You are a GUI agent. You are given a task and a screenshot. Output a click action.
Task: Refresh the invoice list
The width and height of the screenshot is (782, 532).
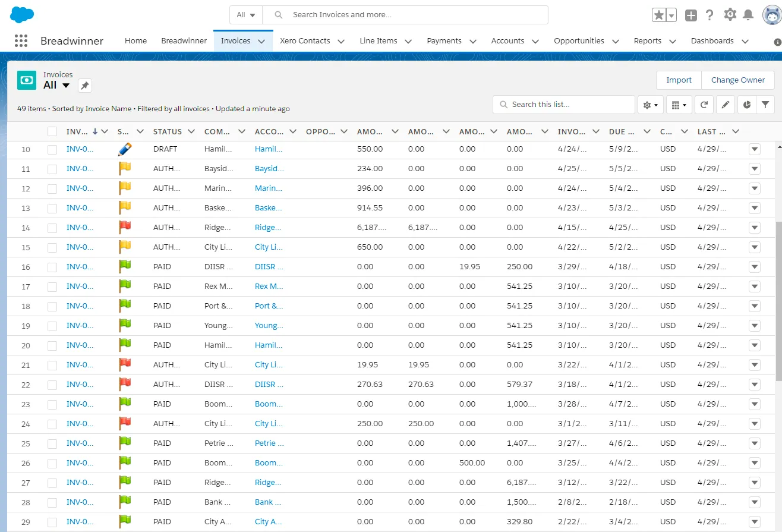pyautogui.click(x=704, y=105)
